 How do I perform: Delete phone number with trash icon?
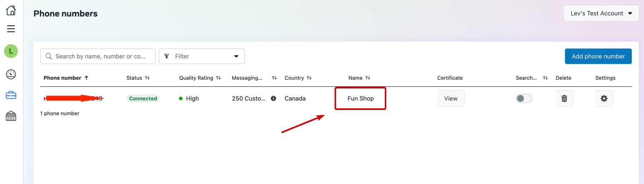pyautogui.click(x=564, y=98)
